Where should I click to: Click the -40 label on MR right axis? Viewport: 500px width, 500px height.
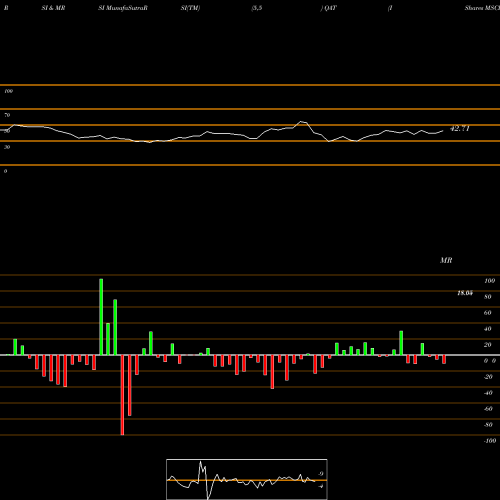click(488, 393)
